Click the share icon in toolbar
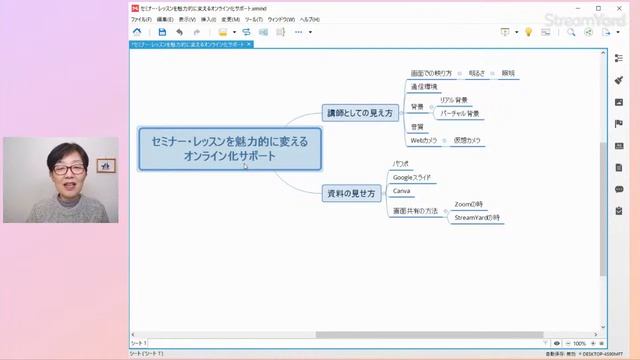This screenshot has height=360, width=640. [x=588, y=32]
